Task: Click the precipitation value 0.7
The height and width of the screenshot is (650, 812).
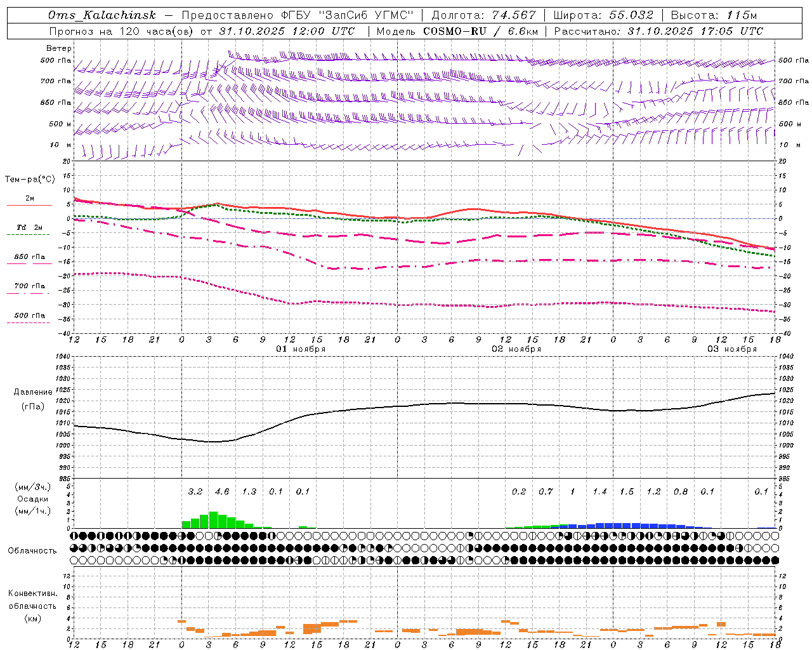Action: click(x=546, y=492)
